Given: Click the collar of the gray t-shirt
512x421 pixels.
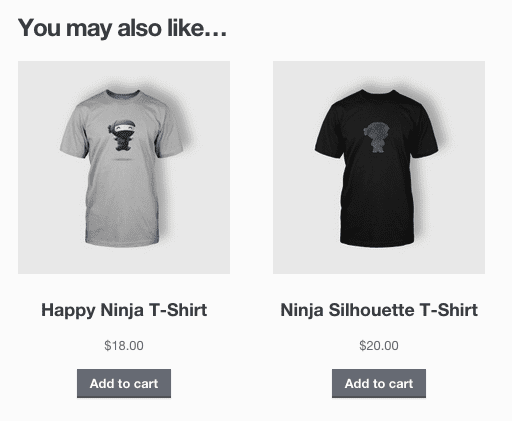Looking at the screenshot, I should [123, 94].
